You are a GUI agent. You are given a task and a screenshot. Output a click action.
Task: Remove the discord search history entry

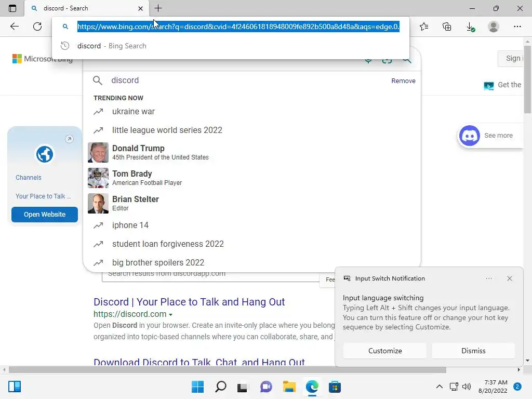(x=403, y=81)
